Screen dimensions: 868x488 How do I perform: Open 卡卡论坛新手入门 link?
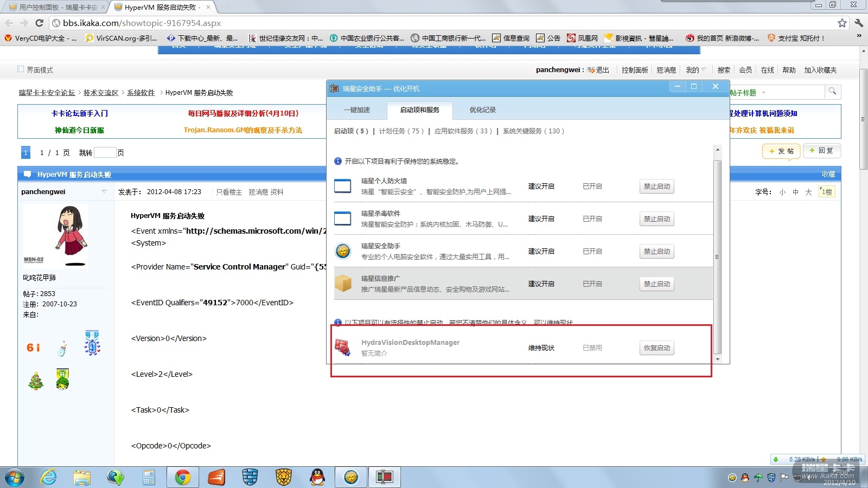tap(80, 113)
